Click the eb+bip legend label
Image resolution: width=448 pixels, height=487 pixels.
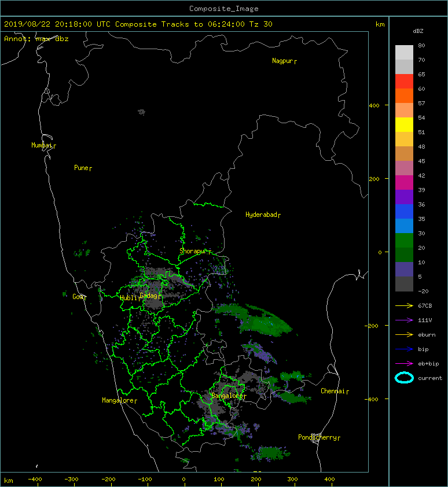(428, 363)
